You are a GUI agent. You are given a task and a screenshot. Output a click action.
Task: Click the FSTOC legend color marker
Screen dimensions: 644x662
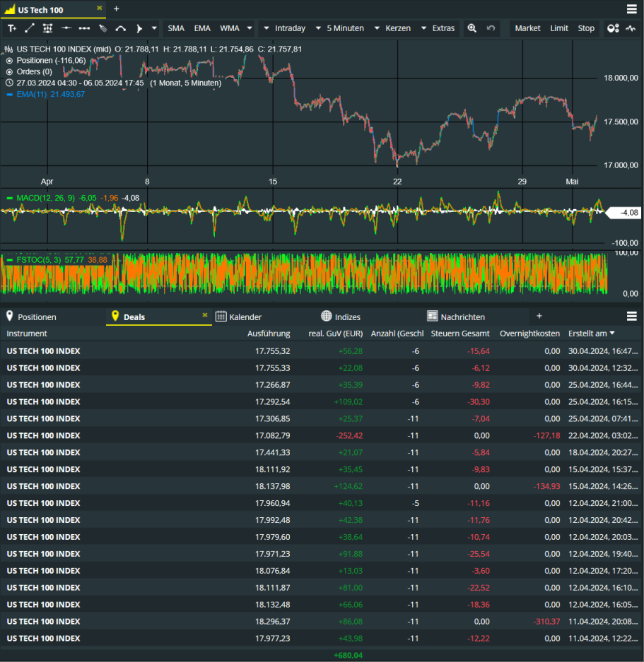[10, 260]
